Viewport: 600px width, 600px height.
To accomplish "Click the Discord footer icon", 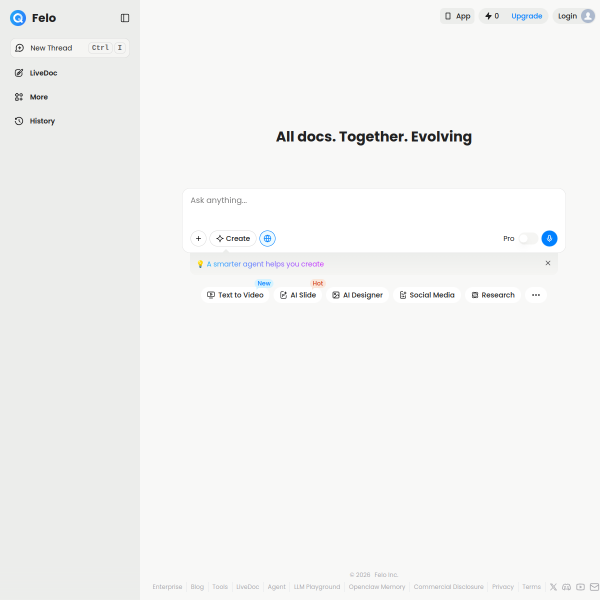I will [566, 587].
